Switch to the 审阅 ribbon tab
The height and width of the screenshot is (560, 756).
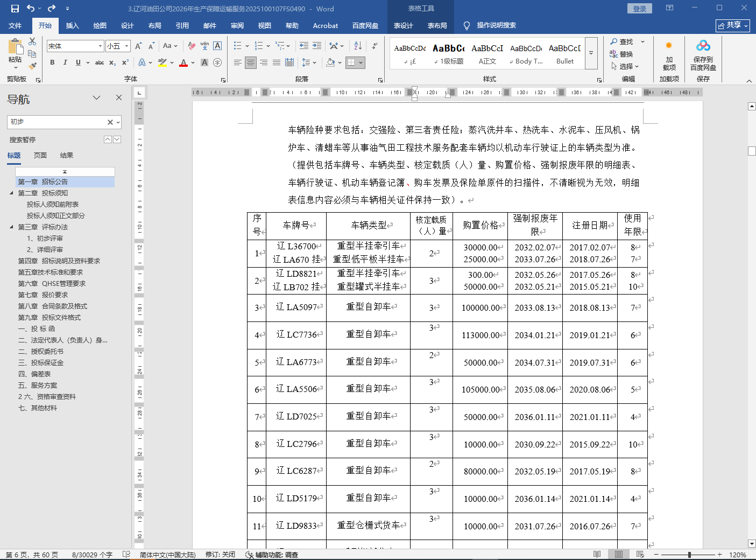click(237, 25)
